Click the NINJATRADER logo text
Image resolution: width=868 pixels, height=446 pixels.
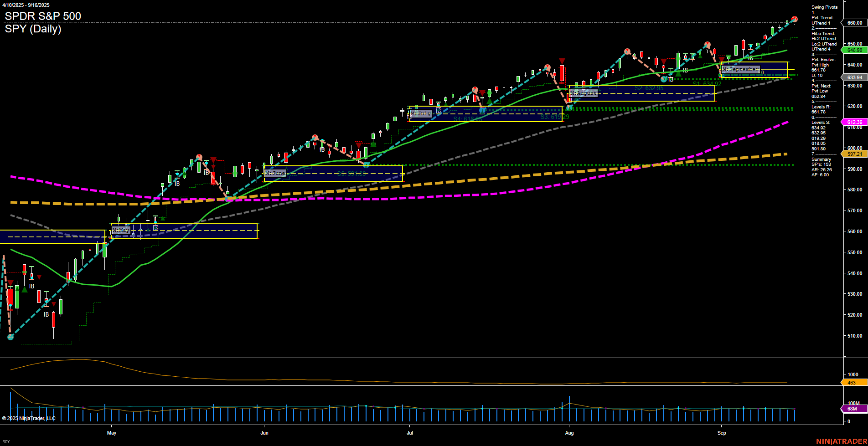[x=842, y=441]
